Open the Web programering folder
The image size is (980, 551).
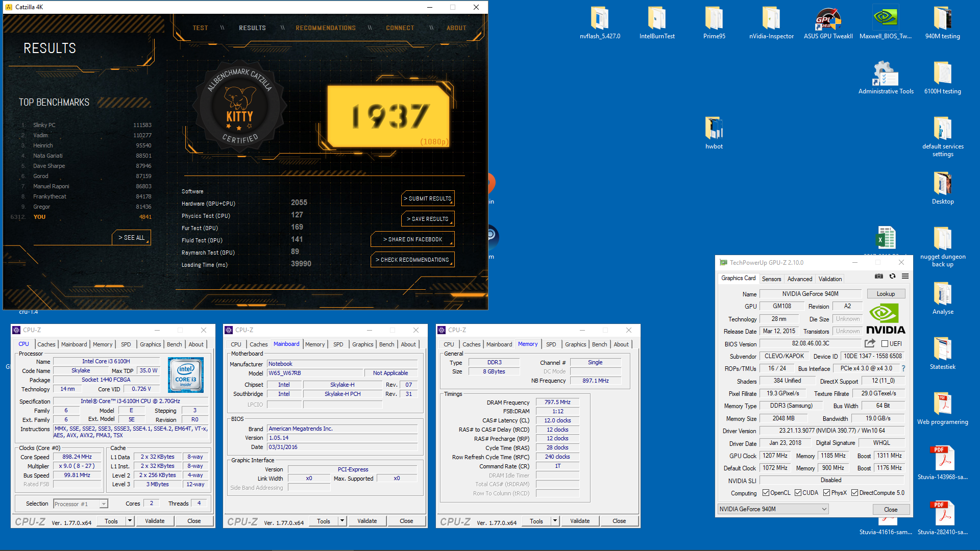click(942, 409)
